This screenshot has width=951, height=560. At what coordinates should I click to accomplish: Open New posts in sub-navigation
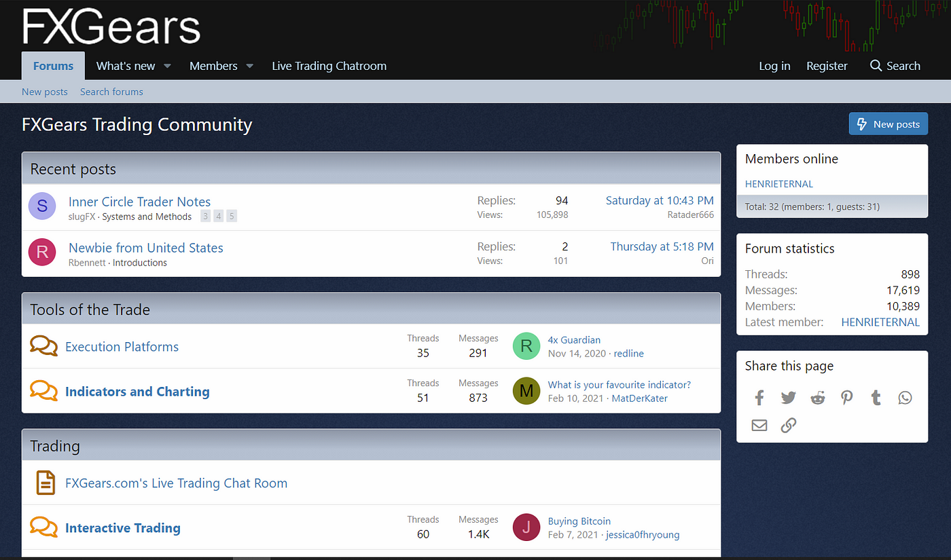[45, 92]
